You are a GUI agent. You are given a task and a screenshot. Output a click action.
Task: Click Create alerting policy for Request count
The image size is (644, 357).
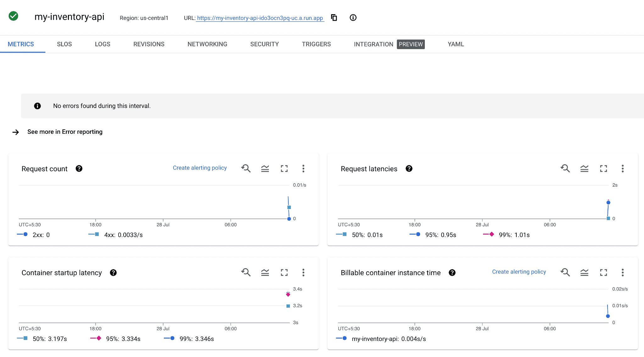coord(200,167)
